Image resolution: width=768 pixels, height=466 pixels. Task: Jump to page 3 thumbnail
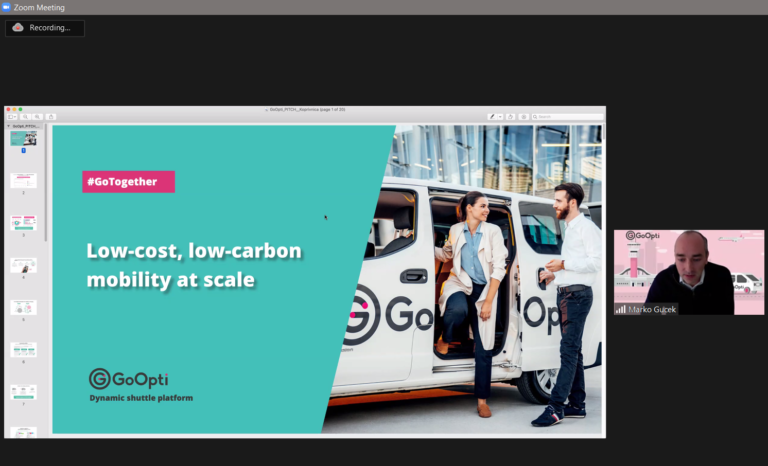(x=24, y=222)
